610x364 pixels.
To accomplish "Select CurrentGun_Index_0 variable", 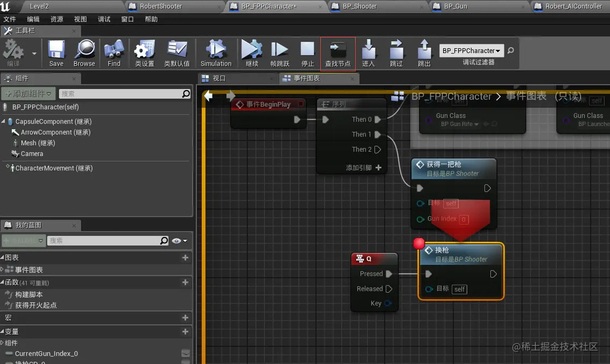I will (46, 353).
